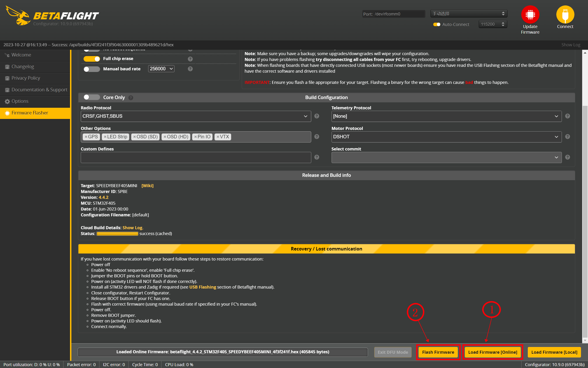Open help for Motor Protocol

pos(567,136)
